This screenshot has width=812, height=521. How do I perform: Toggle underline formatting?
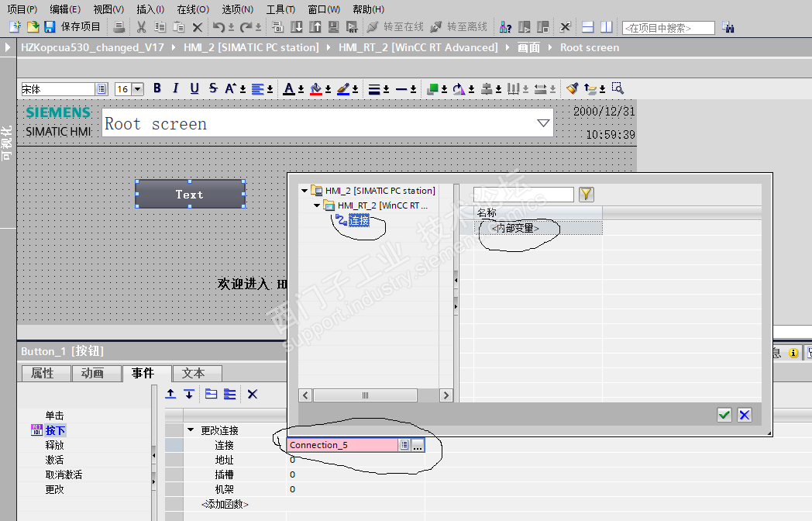[194, 88]
